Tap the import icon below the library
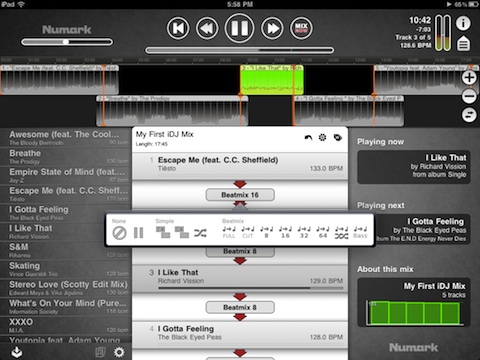480x360 pixels. pyautogui.click(x=17, y=352)
